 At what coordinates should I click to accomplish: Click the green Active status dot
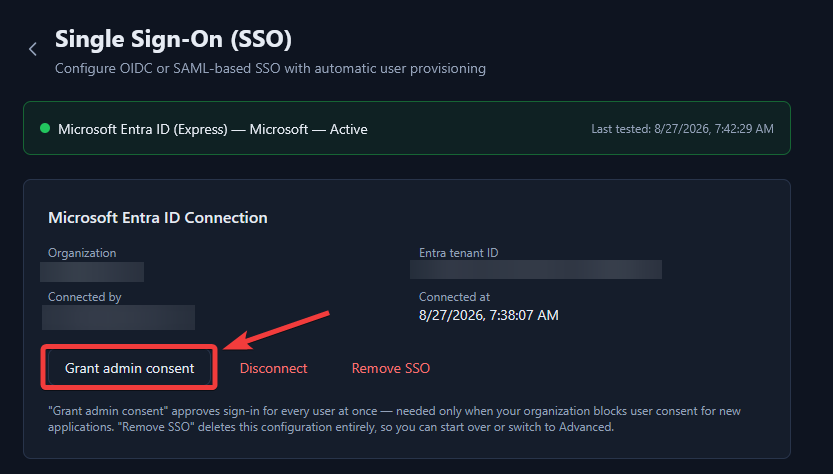pyautogui.click(x=45, y=128)
